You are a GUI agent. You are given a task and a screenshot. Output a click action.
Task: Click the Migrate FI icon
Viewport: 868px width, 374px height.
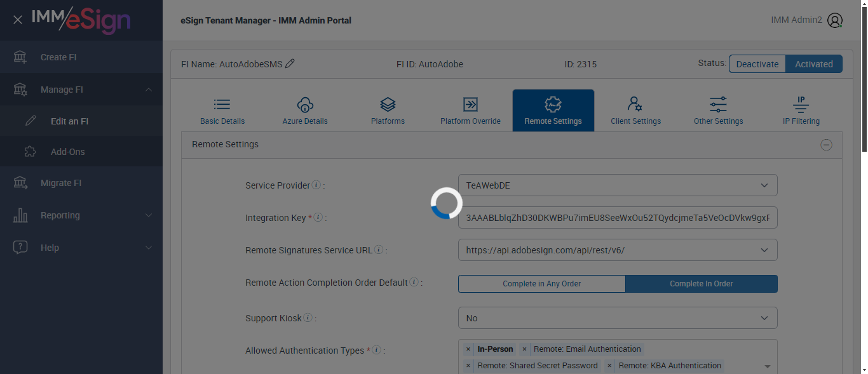click(x=20, y=183)
